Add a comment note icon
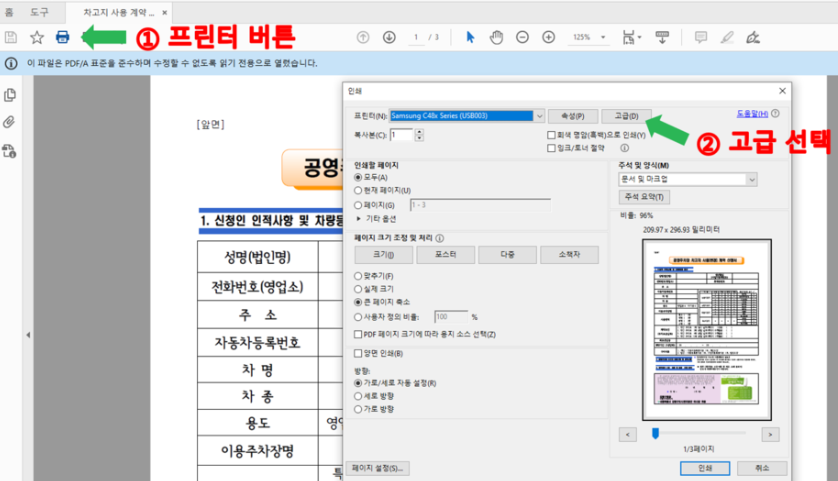The image size is (838, 481). (701, 37)
